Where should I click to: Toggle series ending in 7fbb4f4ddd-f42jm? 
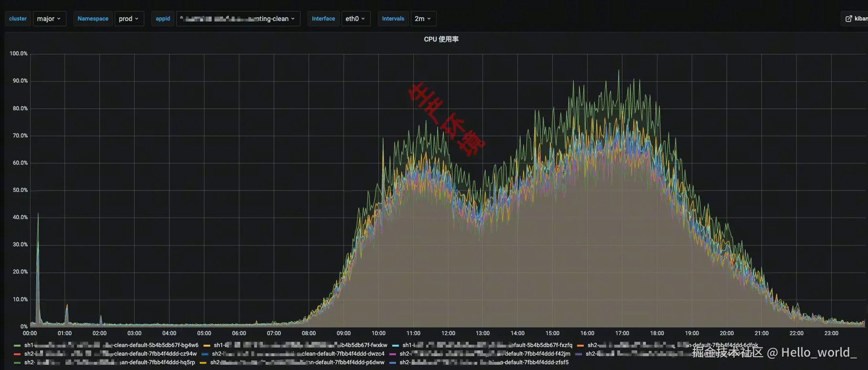click(x=485, y=354)
